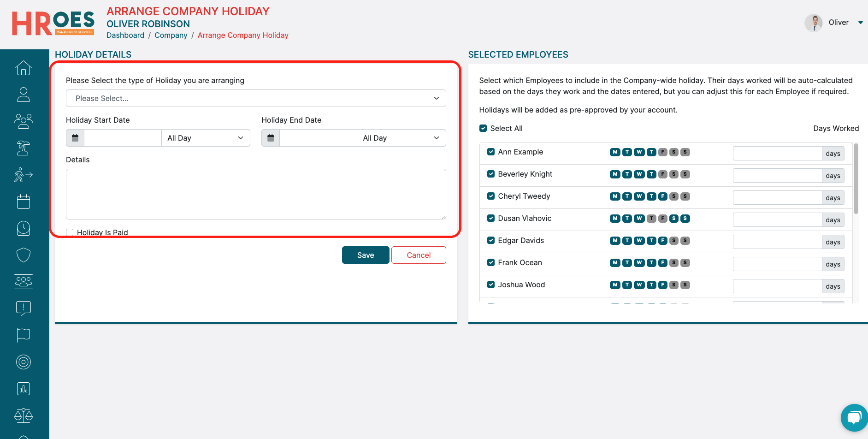Click the single person profile sidebar icon
This screenshot has width=868, height=439.
(x=24, y=95)
